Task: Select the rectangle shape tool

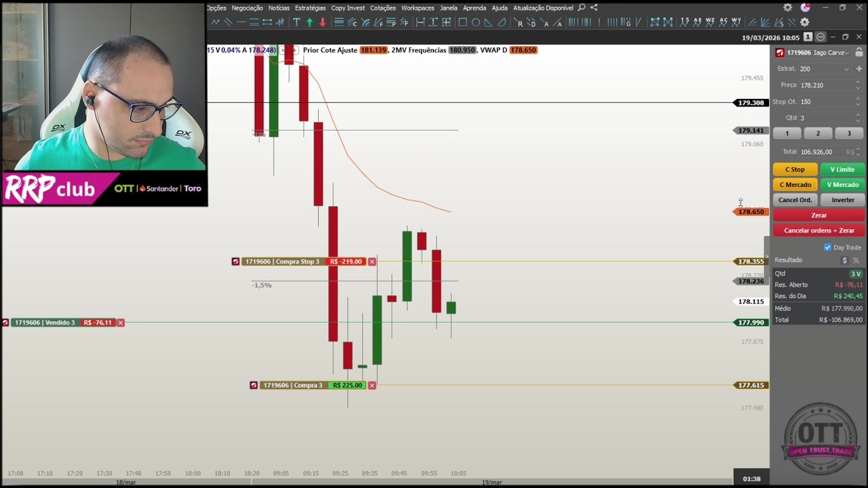Action: coord(462,22)
